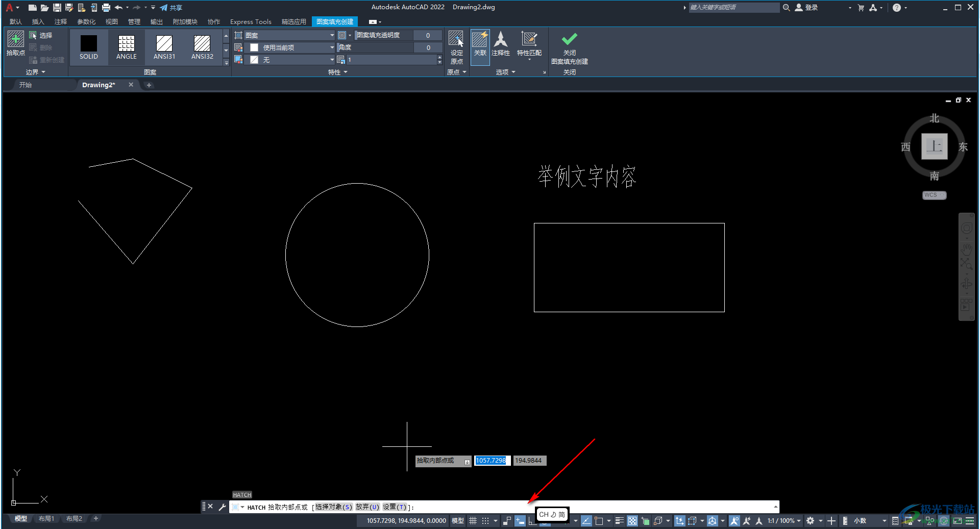The height and width of the screenshot is (529, 980).
Task: Select the ANSI31 hatch pattern swatch
Action: [164, 47]
